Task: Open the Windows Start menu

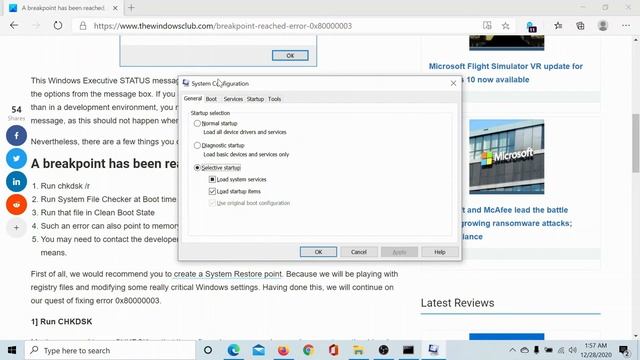Action: [x=12, y=350]
